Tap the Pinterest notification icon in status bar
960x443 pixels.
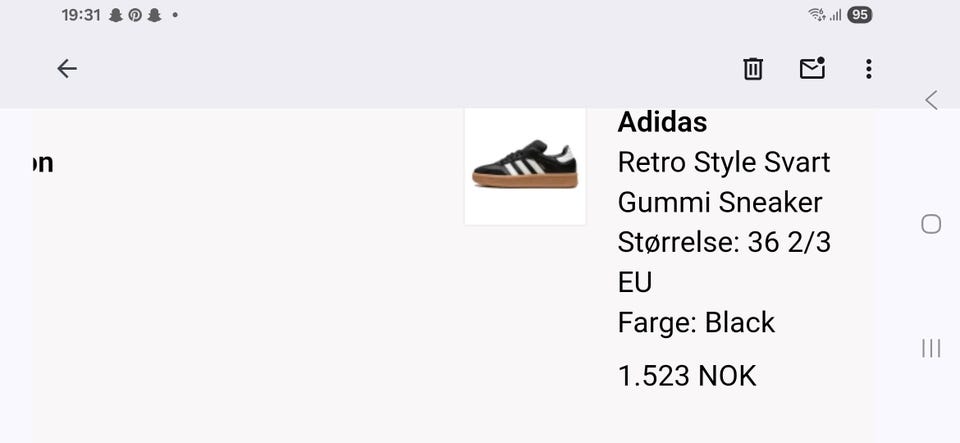(x=135, y=15)
